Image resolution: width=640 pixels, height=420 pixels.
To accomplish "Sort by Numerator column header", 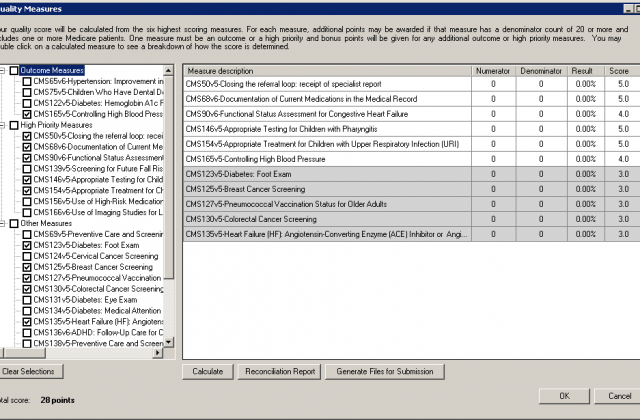I will coord(493,71).
